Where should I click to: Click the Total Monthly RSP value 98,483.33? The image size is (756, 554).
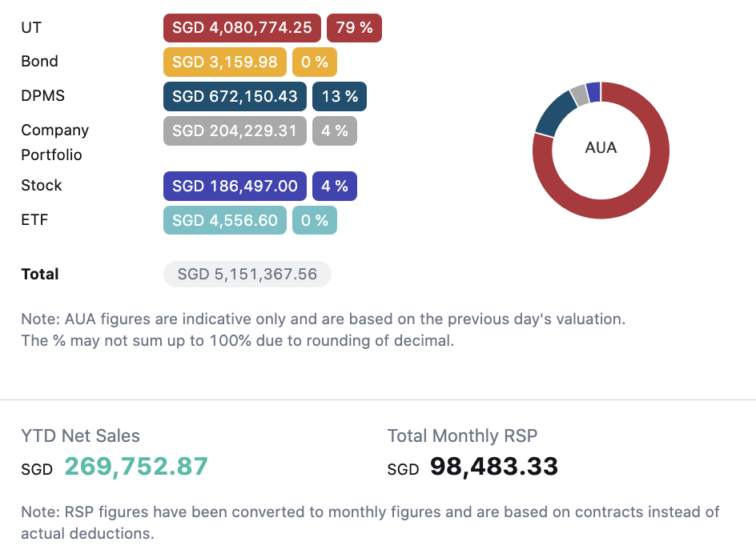click(494, 467)
